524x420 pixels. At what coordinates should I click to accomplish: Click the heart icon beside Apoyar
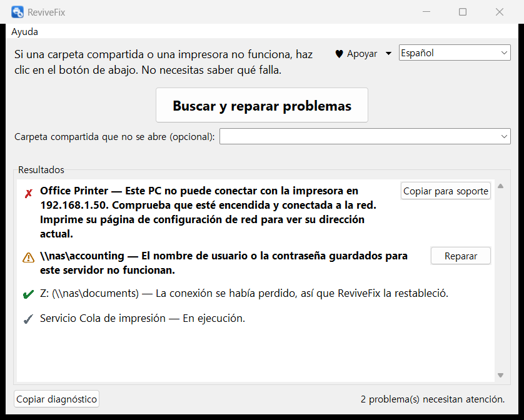pos(339,54)
